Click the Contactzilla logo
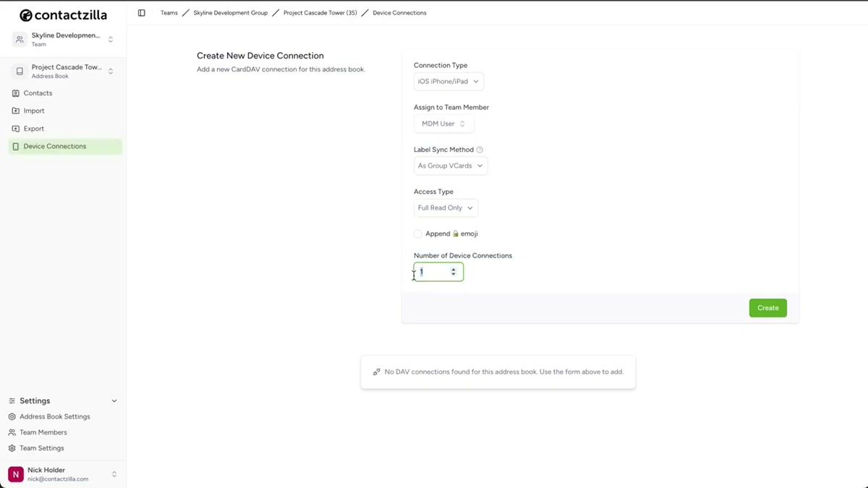The width and height of the screenshot is (868, 488). [63, 14]
